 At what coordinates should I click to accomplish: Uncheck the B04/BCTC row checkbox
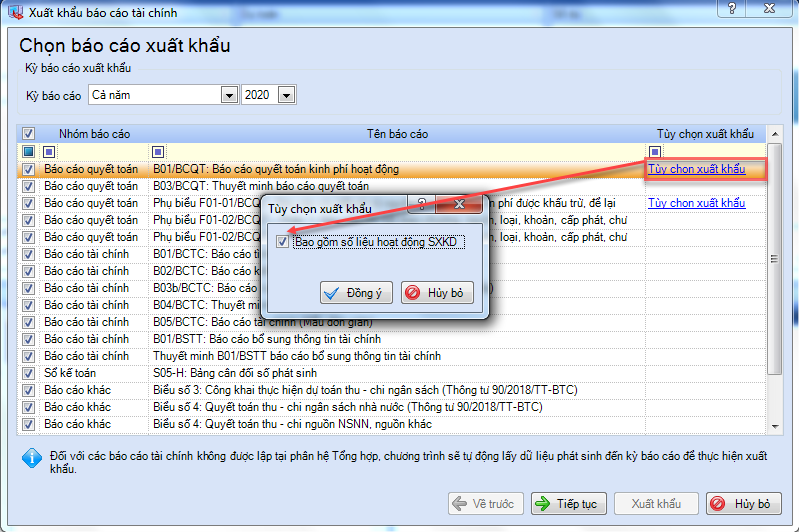pos(28,305)
